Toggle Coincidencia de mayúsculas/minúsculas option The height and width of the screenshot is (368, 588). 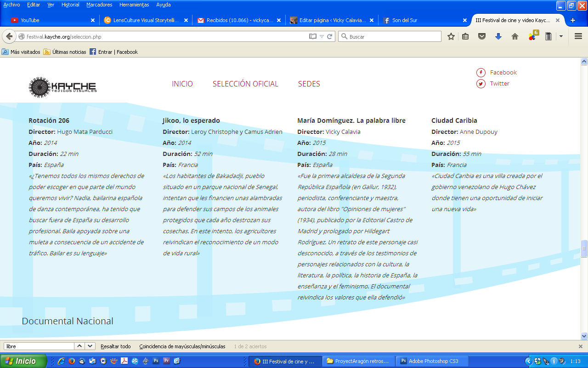click(x=182, y=346)
